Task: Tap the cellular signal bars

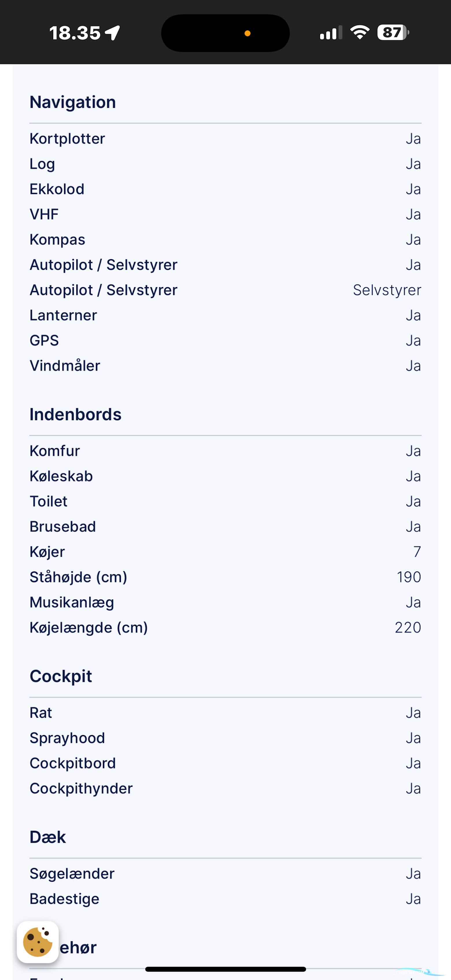Action: click(331, 33)
